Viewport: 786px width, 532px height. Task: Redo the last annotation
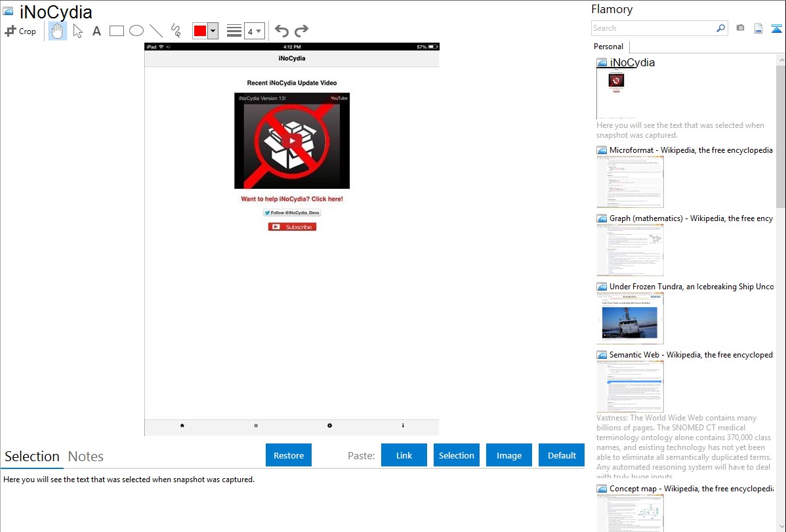(301, 31)
